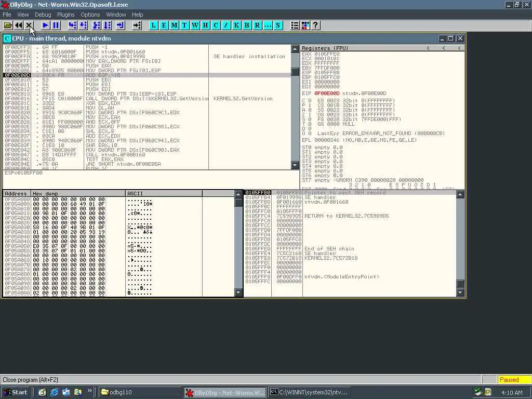Select the stack address 0105FFB0 row
532x399 pixels.
click(x=350, y=192)
